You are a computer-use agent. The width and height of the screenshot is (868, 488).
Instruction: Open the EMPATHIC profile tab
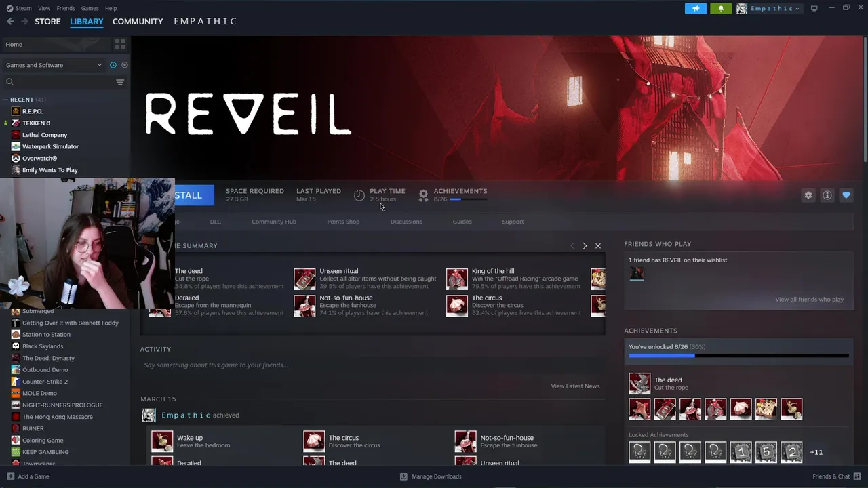tap(205, 22)
